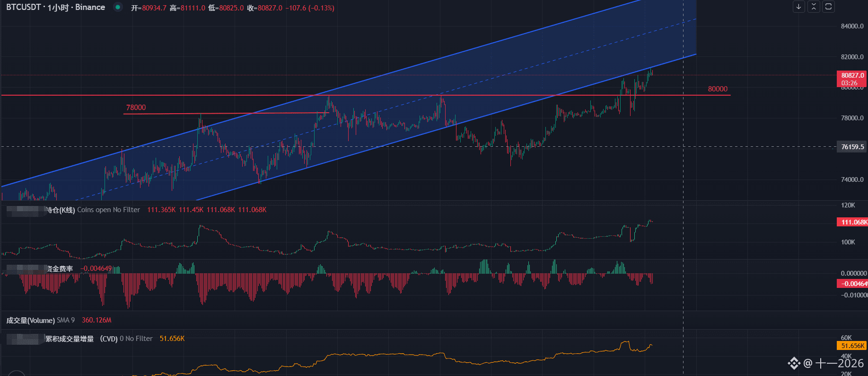Screen dimensions: 868x376
Task: Click the Coins open No Filter legend text
Action: 108,210
